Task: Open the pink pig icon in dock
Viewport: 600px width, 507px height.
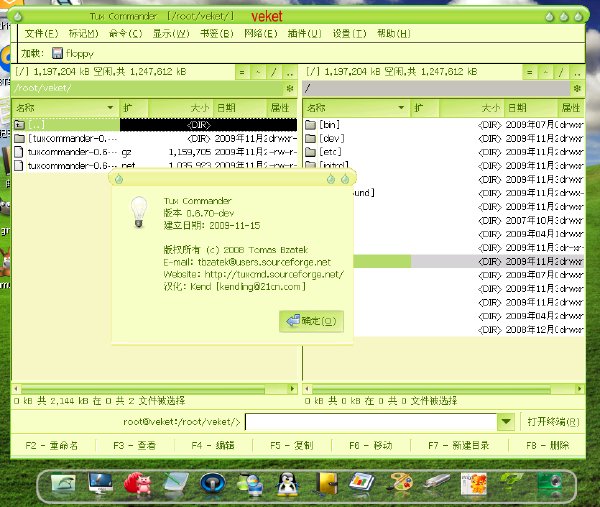Action: pos(138,483)
